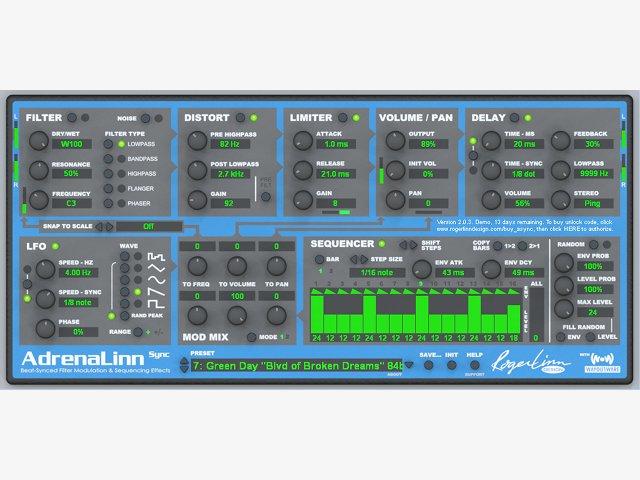640x480 pixels.
Task: Open Help with the Help button
Action: pos(475,365)
